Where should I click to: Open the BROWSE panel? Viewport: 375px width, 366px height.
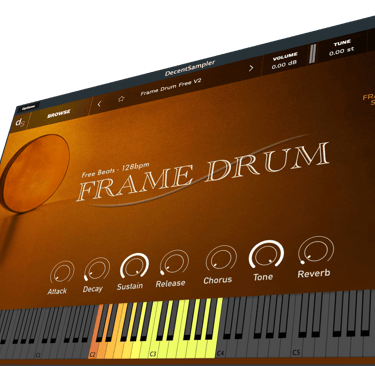(x=59, y=113)
